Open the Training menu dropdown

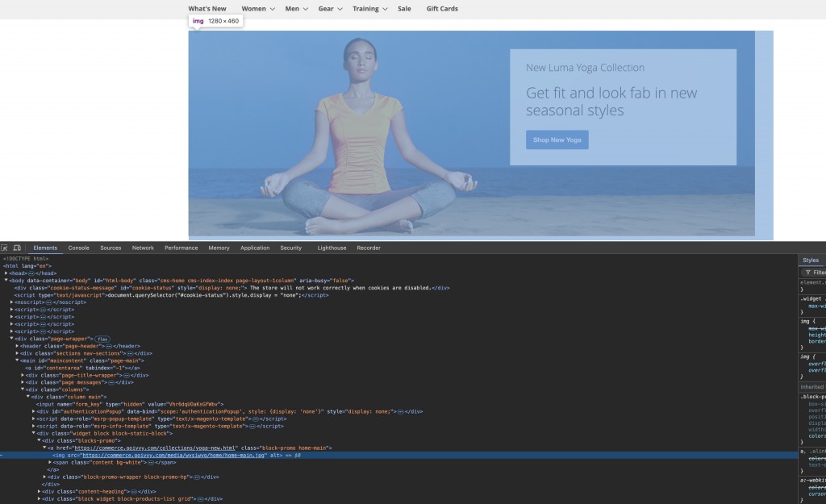(369, 9)
